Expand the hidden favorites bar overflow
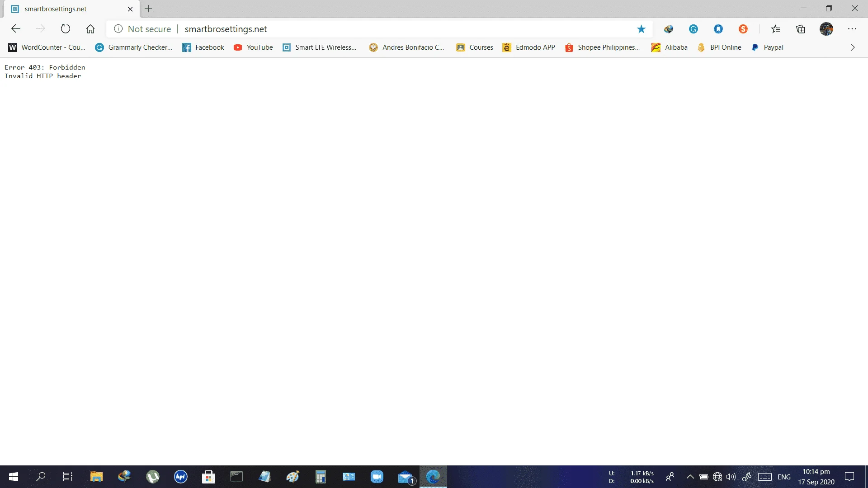868x488 pixels. click(853, 47)
